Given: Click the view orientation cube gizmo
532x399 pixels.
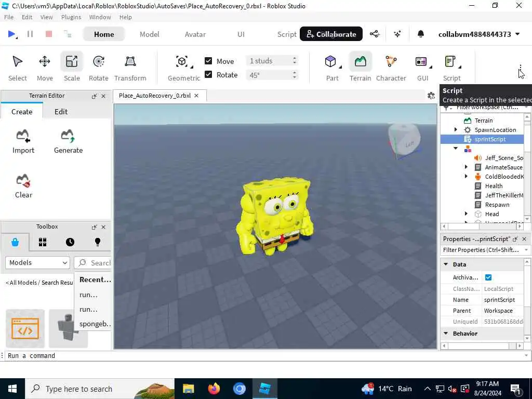Looking at the screenshot, I should pos(404,141).
